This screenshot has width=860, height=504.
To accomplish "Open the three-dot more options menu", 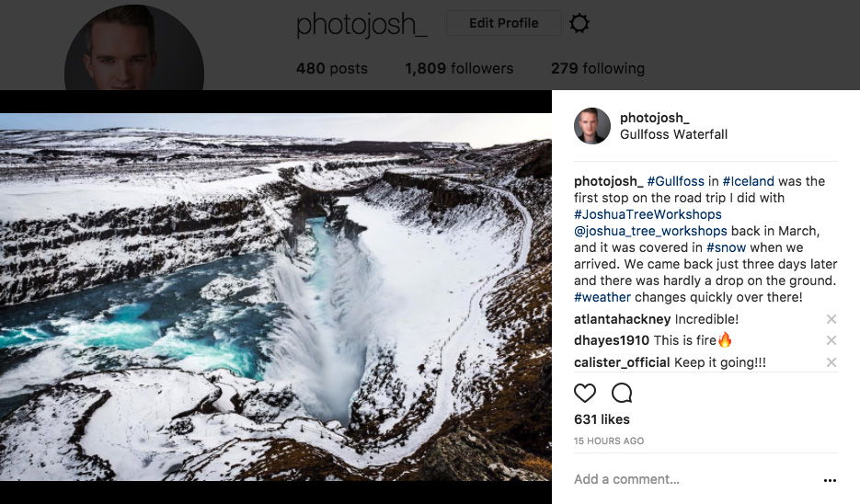I will [830, 480].
